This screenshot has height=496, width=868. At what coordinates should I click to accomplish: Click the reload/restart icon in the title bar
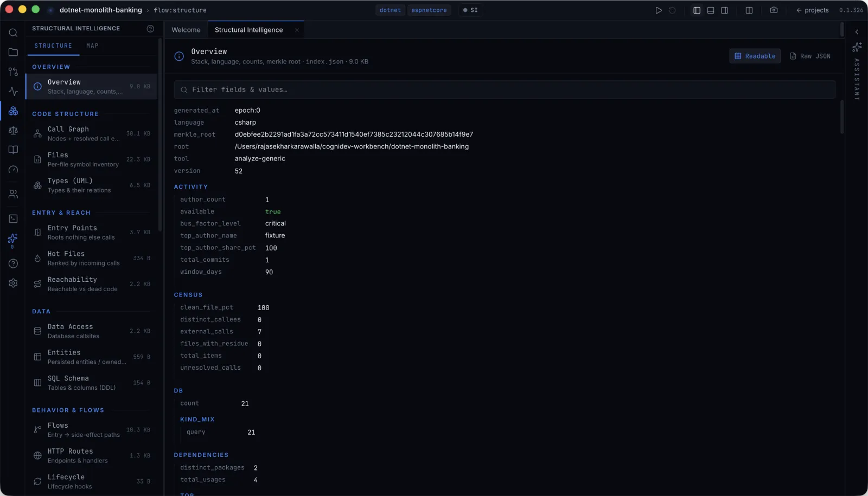pyautogui.click(x=672, y=10)
